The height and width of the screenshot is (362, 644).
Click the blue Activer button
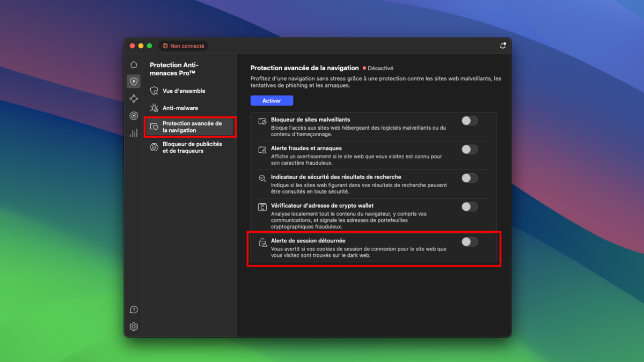272,101
